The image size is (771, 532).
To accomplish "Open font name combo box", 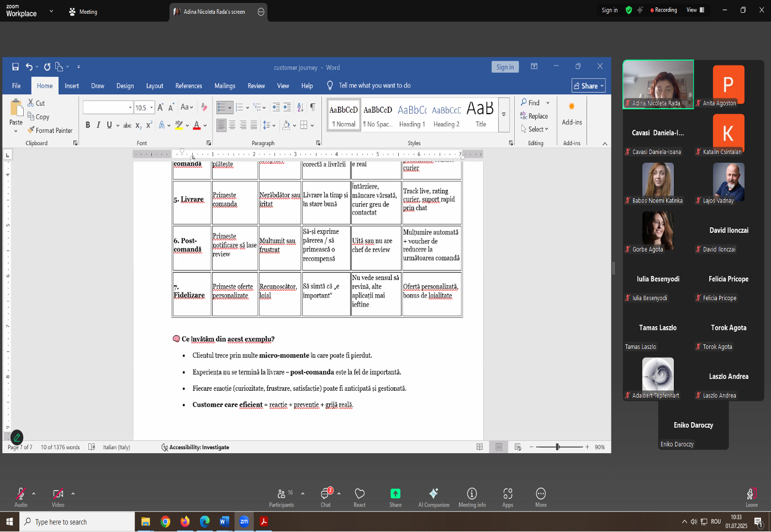I will 108,108.
